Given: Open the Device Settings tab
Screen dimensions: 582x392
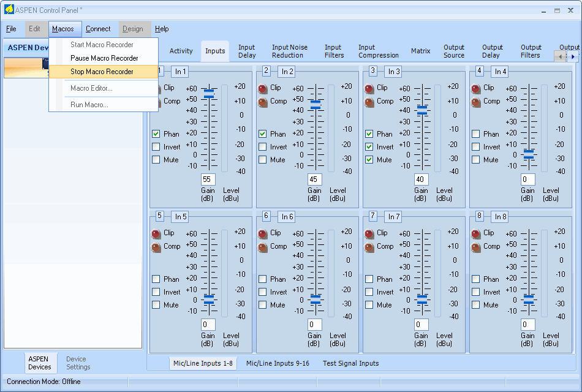Looking at the screenshot, I should click(78, 363).
